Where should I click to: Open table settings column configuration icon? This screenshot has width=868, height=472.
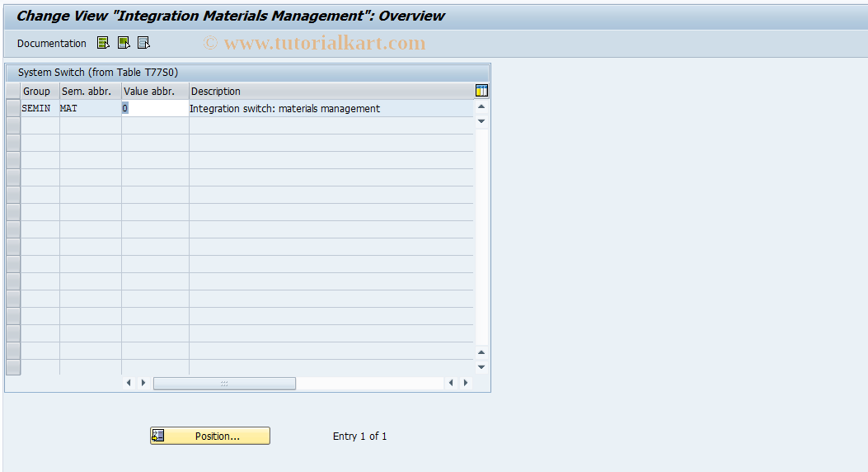481,90
